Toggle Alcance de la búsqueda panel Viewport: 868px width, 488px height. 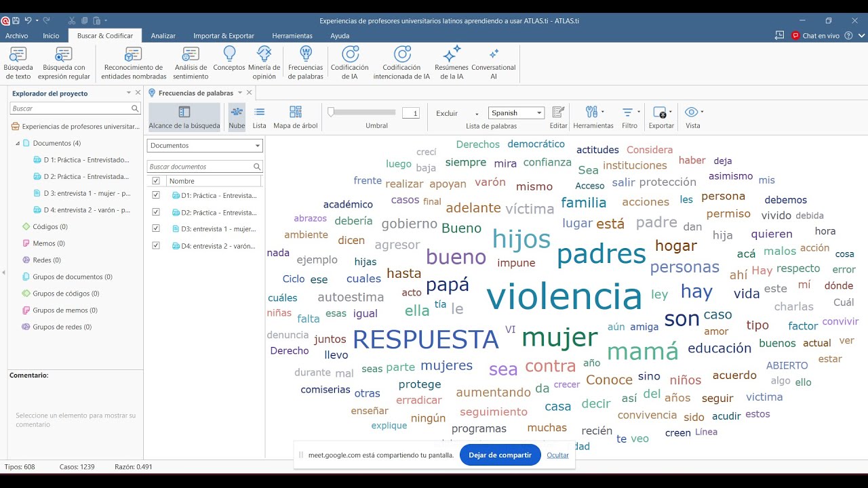tap(184, 117)
